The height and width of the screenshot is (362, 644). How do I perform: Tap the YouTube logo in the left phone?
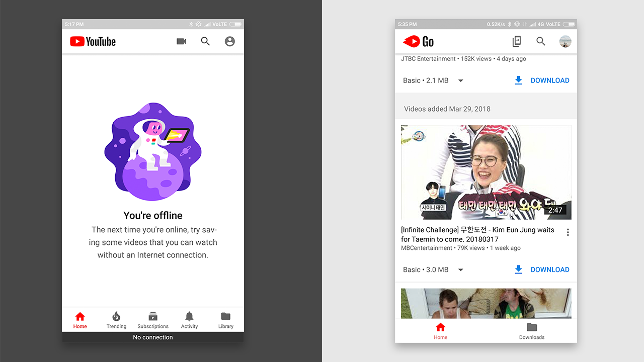click(x=93, y=42)
